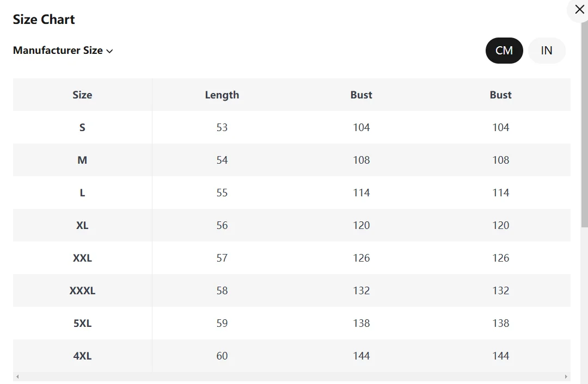The height and width of the screenshot is (384, 588).
Task: Close the Size Chart dialog
Action: [579, 9]
